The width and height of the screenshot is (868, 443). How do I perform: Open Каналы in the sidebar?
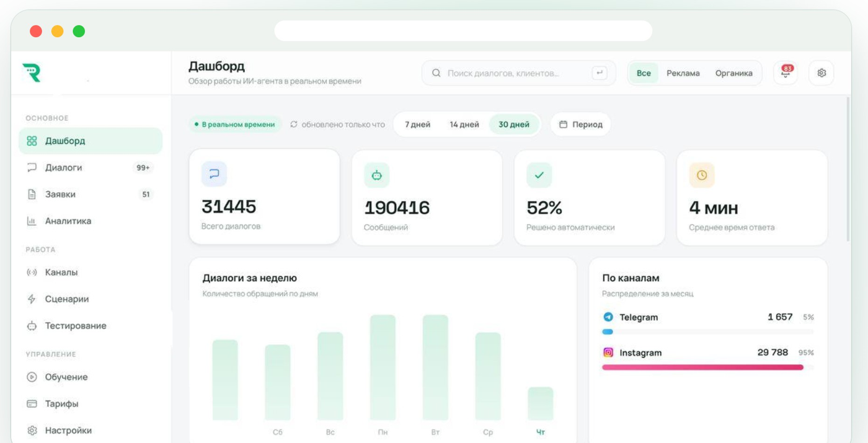click(x=91, y=272)
